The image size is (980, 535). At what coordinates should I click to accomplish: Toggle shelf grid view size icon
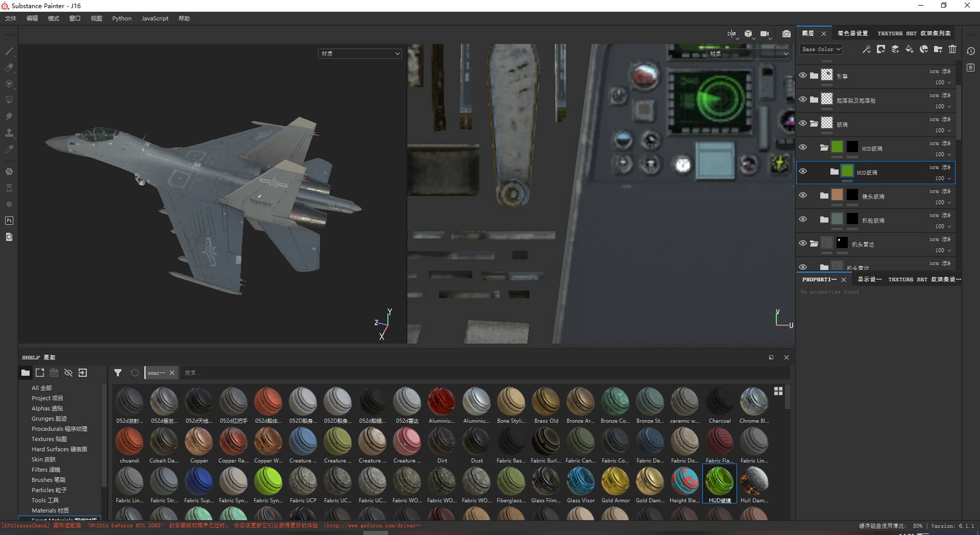coord(778,391)
